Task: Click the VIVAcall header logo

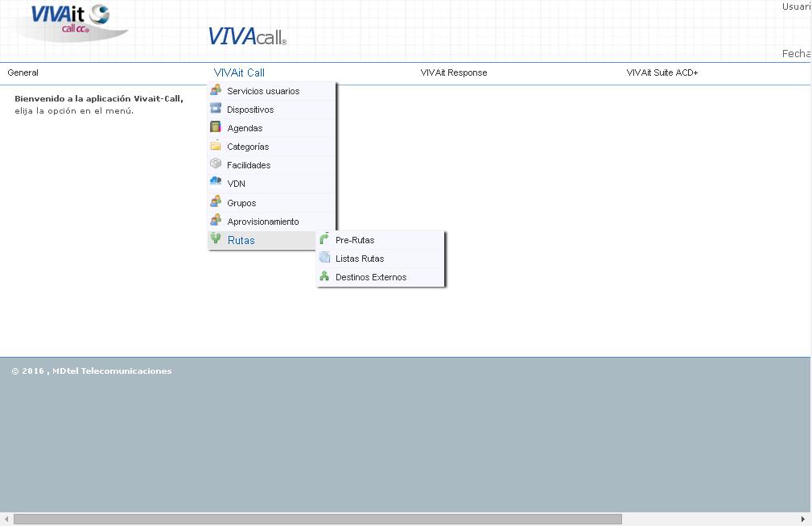Action: [247, 36]
